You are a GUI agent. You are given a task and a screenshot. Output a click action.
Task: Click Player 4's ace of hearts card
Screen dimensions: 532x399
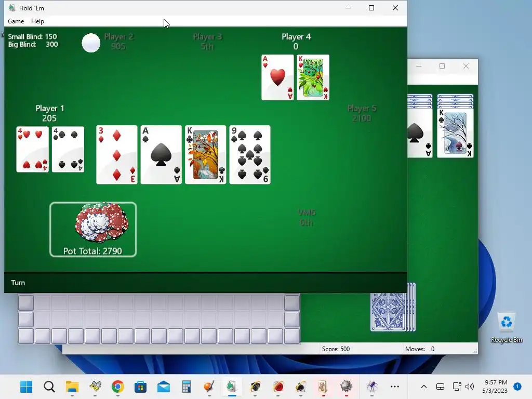(277, 77)
